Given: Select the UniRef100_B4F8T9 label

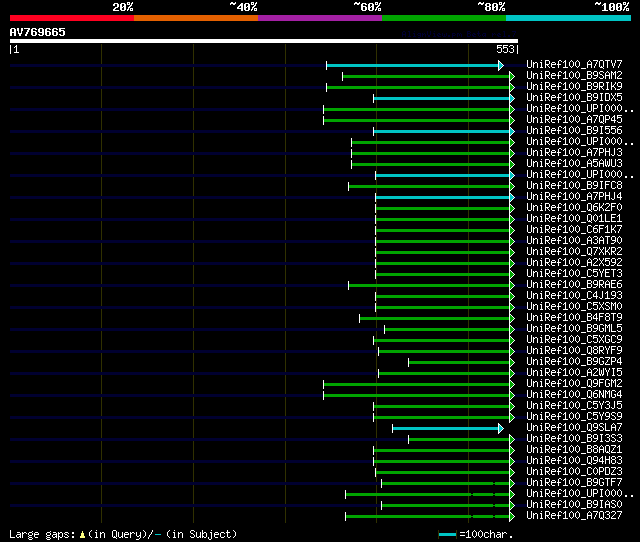Looking at the screenshot, I should click(574, 318).
